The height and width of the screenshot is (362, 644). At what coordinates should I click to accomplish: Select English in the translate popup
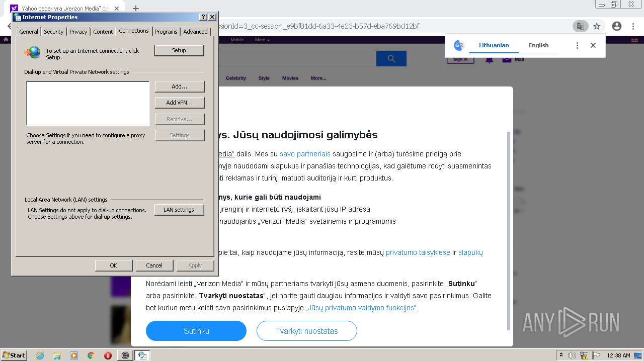point(538,45)
